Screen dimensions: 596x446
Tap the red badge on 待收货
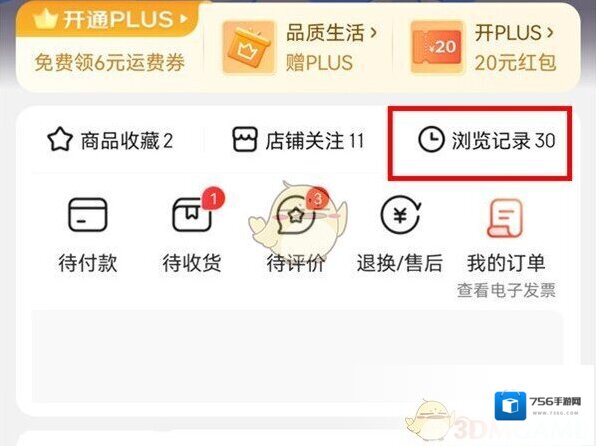[214, 198]
